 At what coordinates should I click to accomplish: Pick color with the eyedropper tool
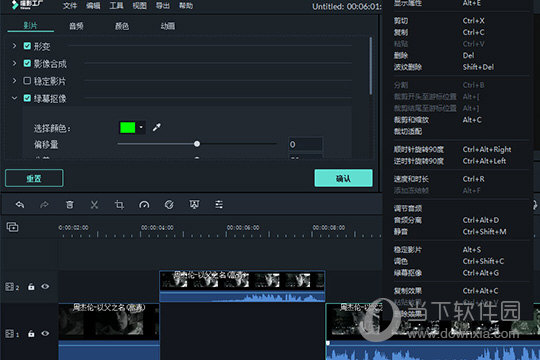(x=157, y=127)
